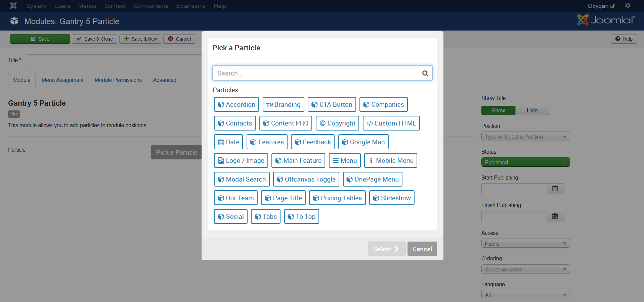
Task: Open the settings gear menu
Action: click(628, 6)
